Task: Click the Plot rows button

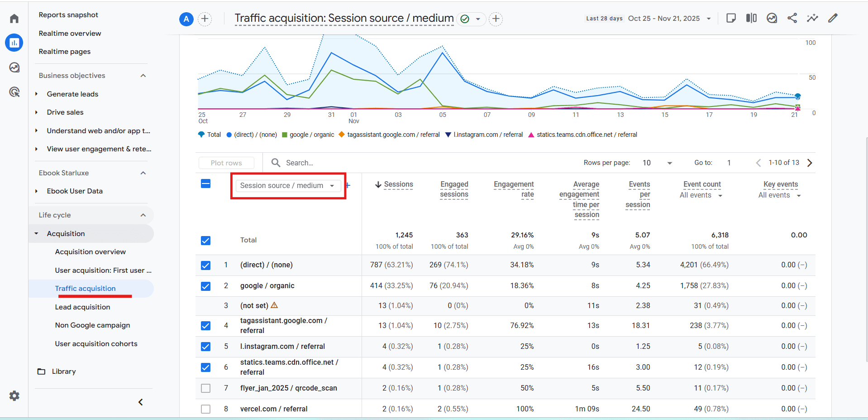Action: [226, 162]
